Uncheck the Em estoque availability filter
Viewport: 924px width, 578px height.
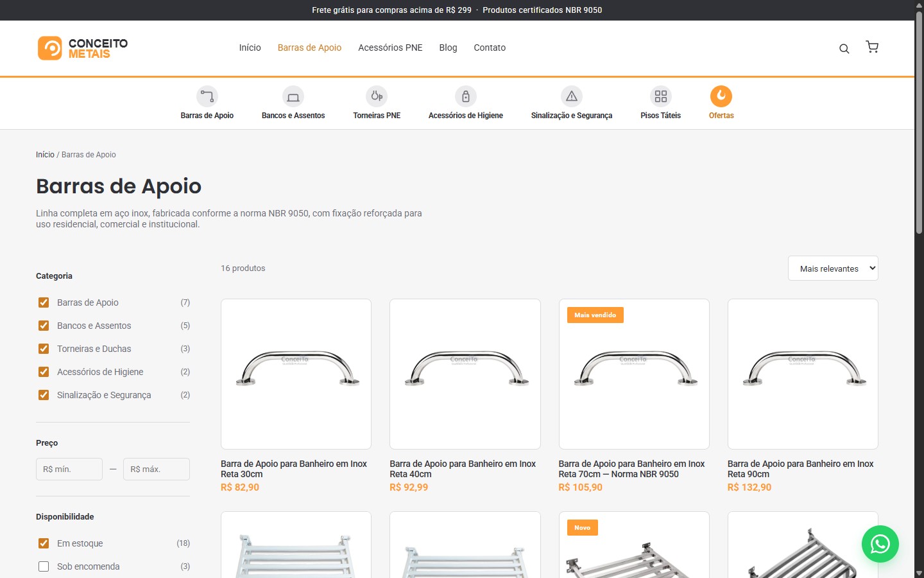pos(44,543)
